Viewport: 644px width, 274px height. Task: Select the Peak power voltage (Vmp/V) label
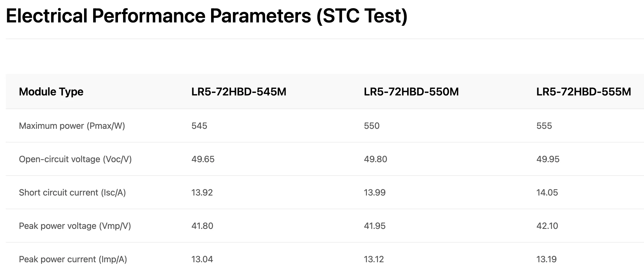click(x=75, y=226)
